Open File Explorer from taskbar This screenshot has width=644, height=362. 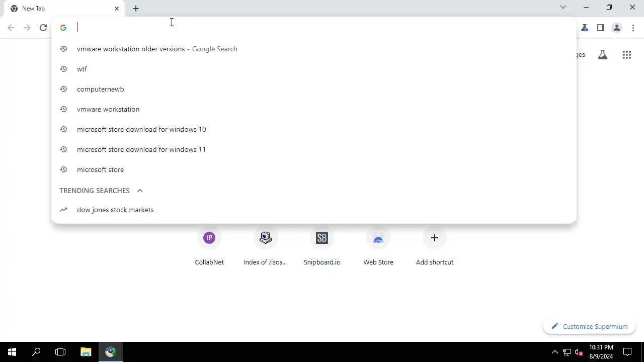(x=86, y=352)
